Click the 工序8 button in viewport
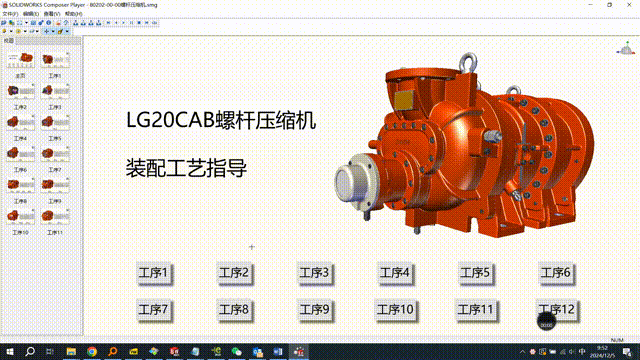 (234, 310)
